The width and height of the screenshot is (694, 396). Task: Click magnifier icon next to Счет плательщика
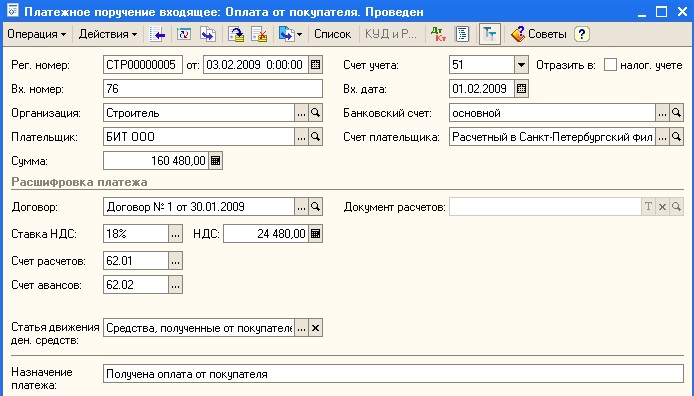pyautogui.click(x=676, y=137)
